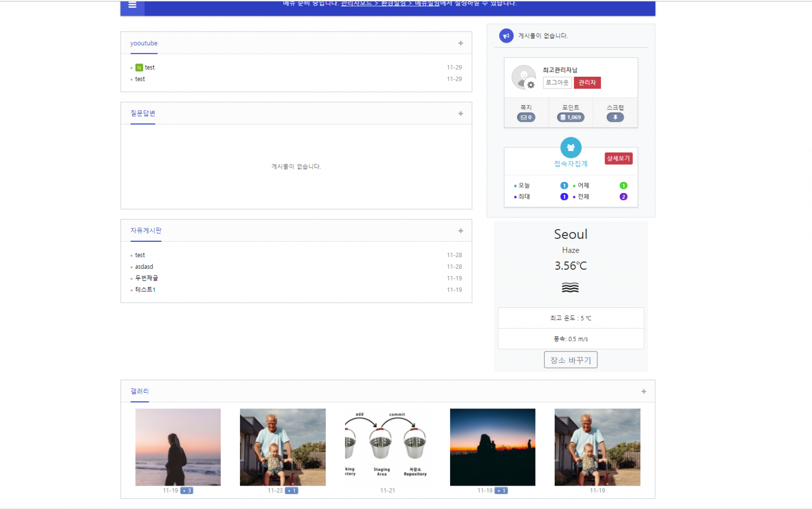
Task: Click the 로그아웃 logout button
Action: (557, 83)
